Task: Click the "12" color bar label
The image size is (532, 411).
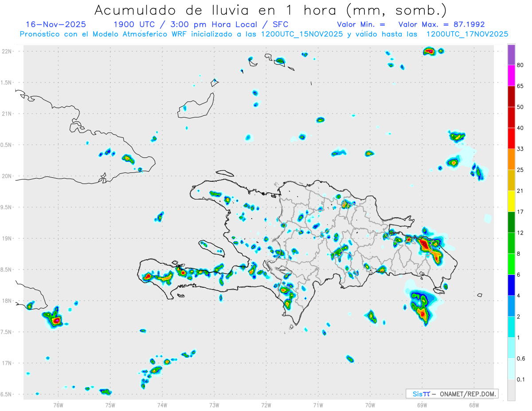Action: coord(520,233)
